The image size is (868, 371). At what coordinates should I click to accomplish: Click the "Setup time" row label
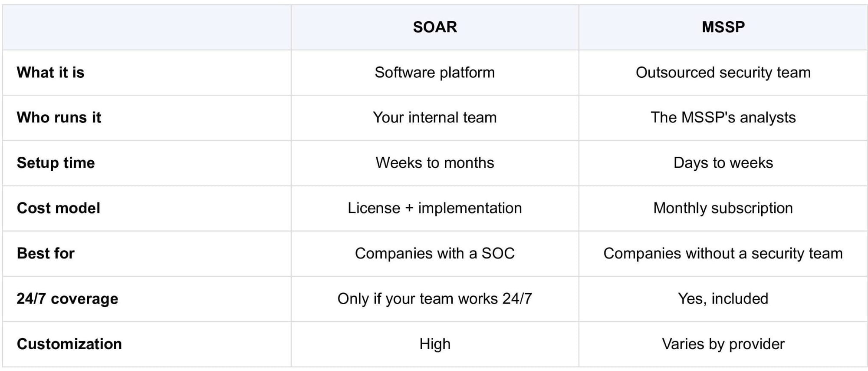[56, 163]
